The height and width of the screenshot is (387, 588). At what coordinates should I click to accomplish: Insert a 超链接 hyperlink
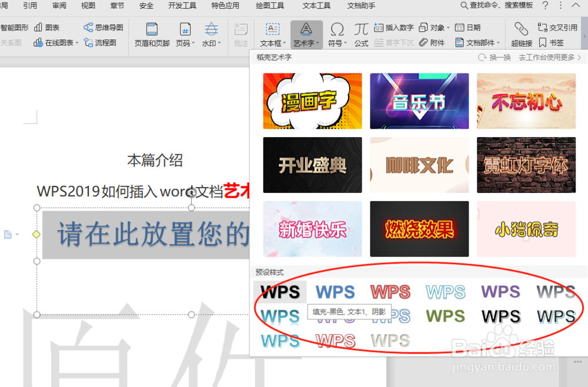tap(522, 35)
